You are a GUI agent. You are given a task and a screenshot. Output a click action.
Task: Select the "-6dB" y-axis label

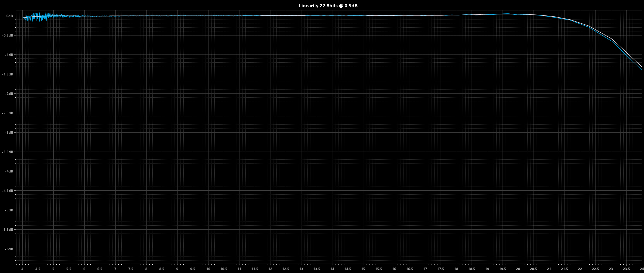[9, 249]
